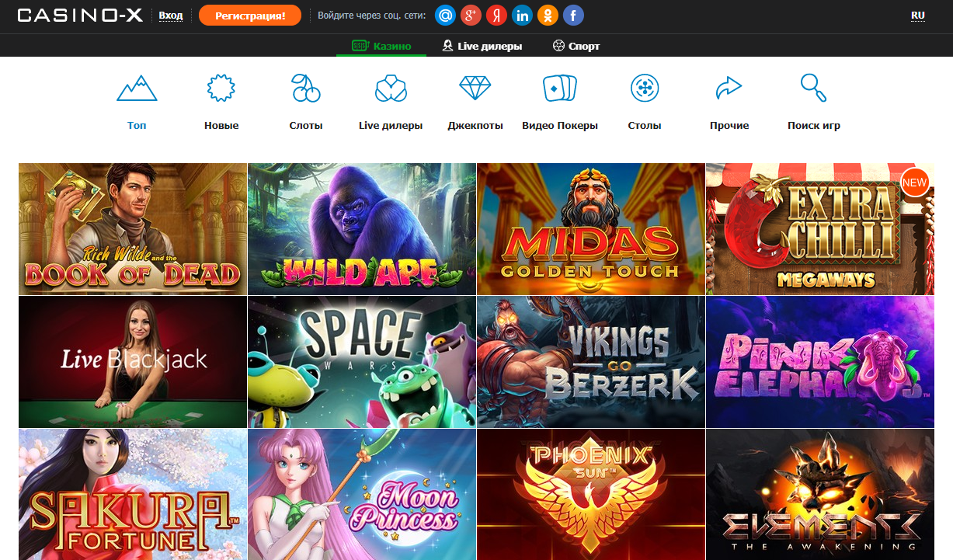
Task: Sign in via the LinkedIn icon
Action: click(522, 15)
